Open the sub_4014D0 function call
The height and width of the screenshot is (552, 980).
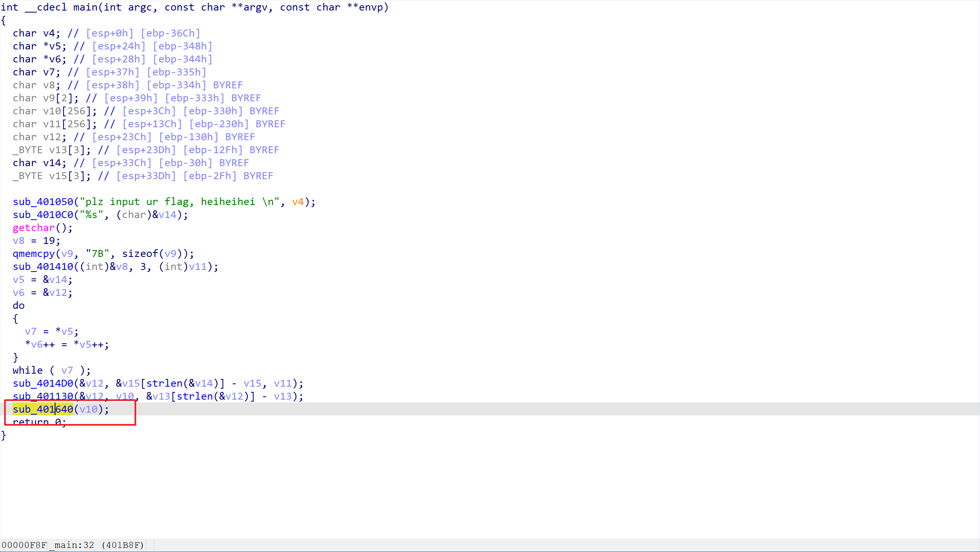coord(43,383)
